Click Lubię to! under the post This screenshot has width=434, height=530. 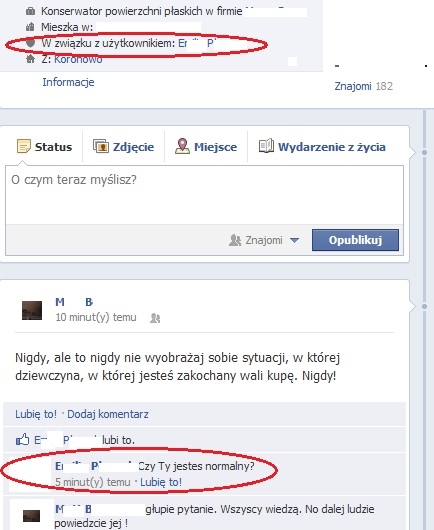click(36, 414)
